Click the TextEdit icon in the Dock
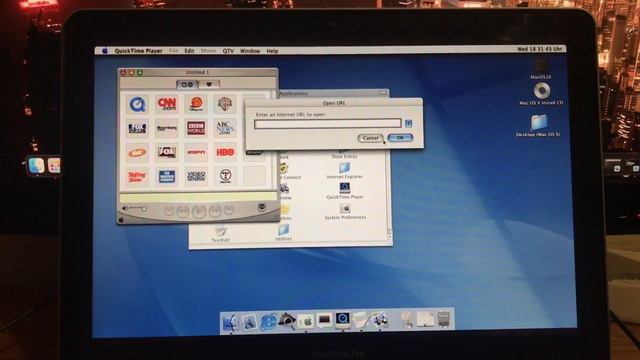Screen dimensions: 640x360 360,320
